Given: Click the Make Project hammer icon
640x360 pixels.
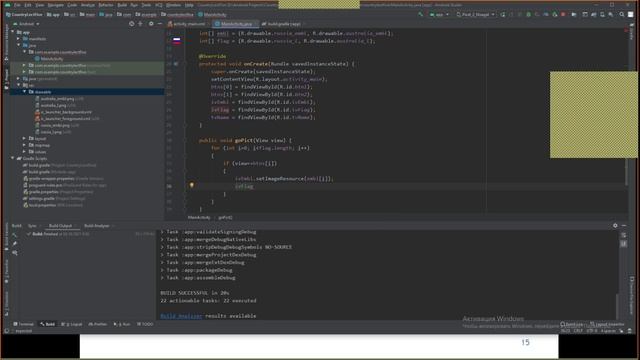Looking at the screenshot, I should click(x=420, y=14).
